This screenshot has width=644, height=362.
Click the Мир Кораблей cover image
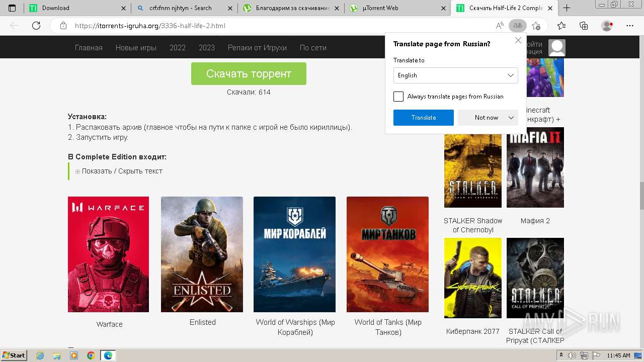(x=294, y=254)
